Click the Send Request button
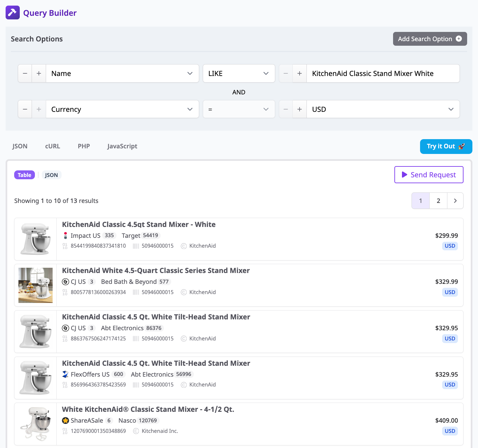The image size is (478, 448). (x=429, y=175)
